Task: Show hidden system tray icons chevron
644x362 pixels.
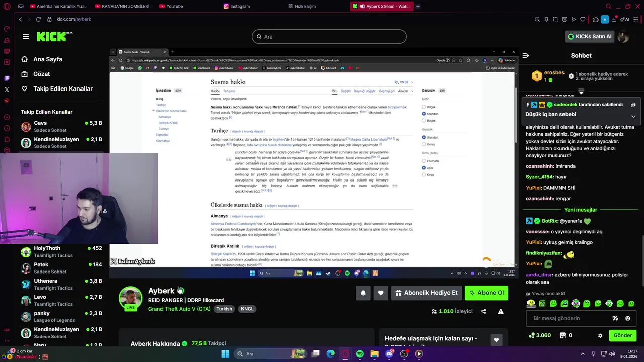Action: pyautogui.click(x=583, y=354)
